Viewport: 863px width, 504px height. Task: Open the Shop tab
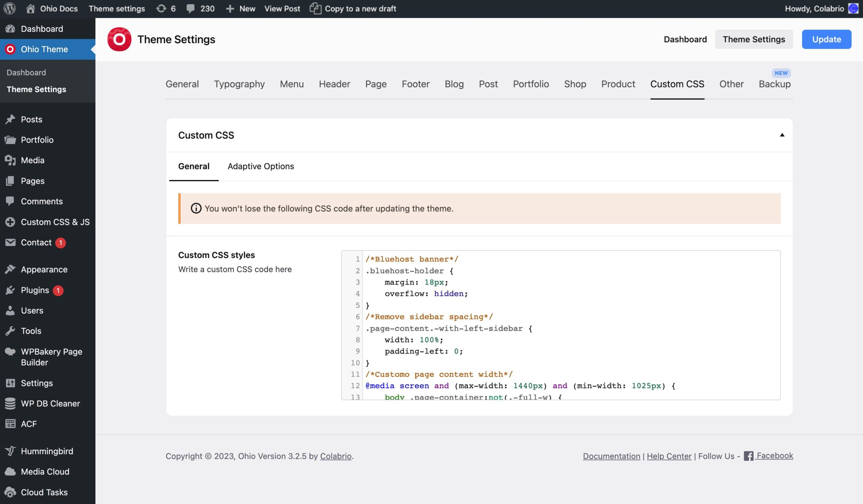(x=575, y=84)
